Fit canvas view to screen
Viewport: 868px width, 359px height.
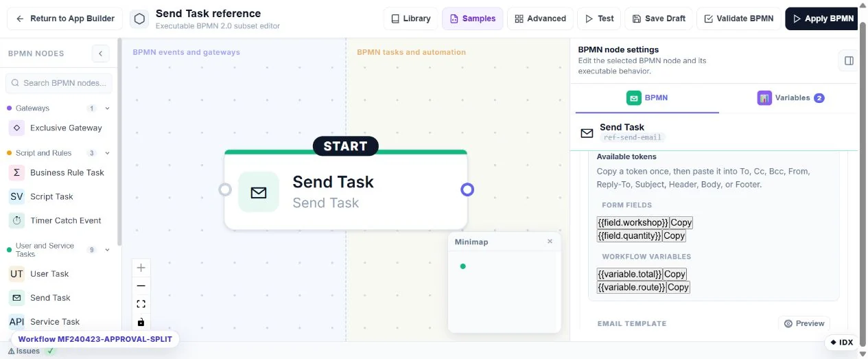(141, 303)
